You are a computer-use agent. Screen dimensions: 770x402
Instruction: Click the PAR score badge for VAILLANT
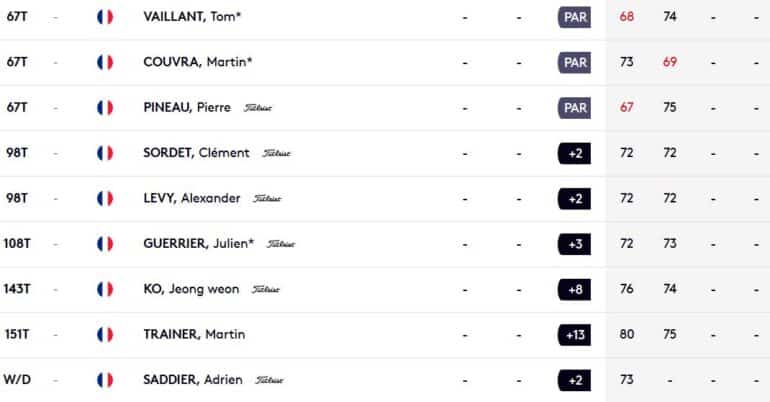(575, 17)
